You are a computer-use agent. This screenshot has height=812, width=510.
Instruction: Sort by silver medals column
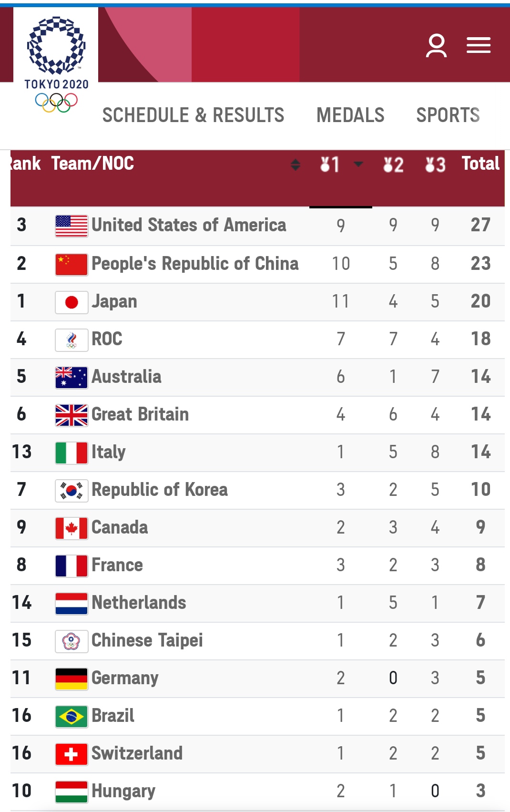click(393, 165)
